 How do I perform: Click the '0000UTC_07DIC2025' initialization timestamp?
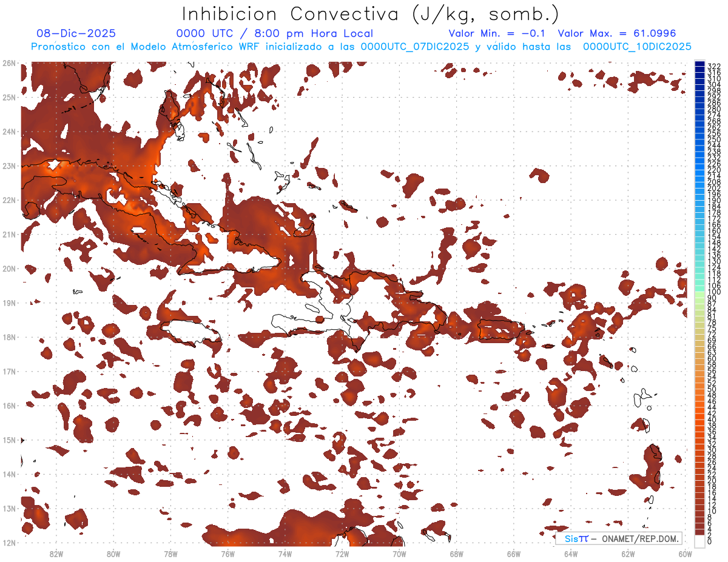click(x=415, y=47)
